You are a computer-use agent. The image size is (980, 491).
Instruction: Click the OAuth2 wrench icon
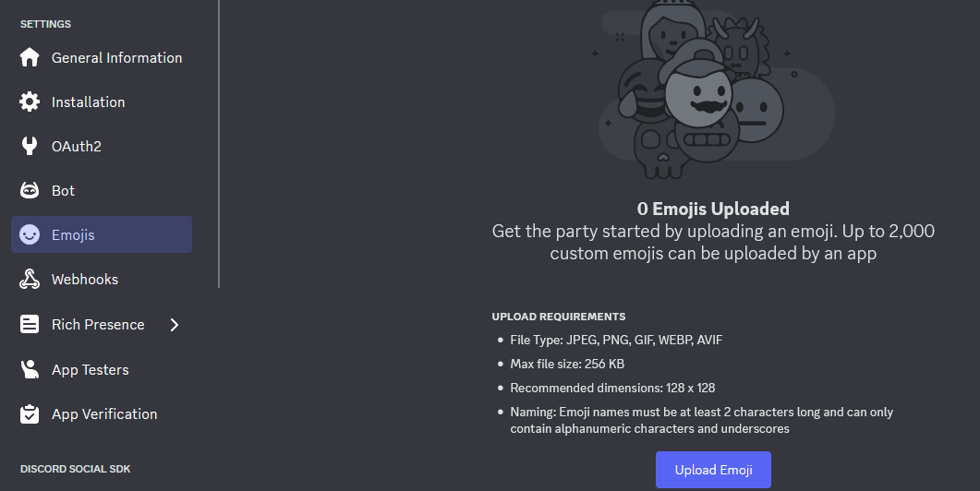tap(30, 146)
